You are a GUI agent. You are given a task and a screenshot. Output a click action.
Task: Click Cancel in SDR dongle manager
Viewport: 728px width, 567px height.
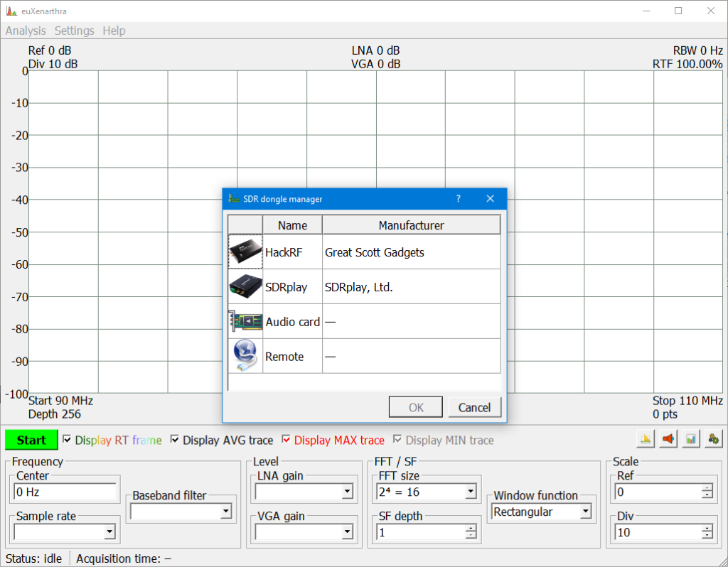[x=474, y=407]
